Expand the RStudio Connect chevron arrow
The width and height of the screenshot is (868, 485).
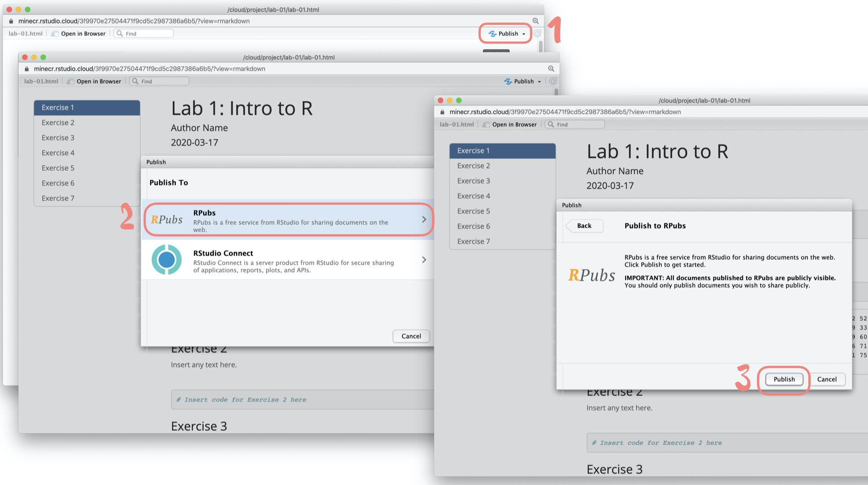coord(424,260)
